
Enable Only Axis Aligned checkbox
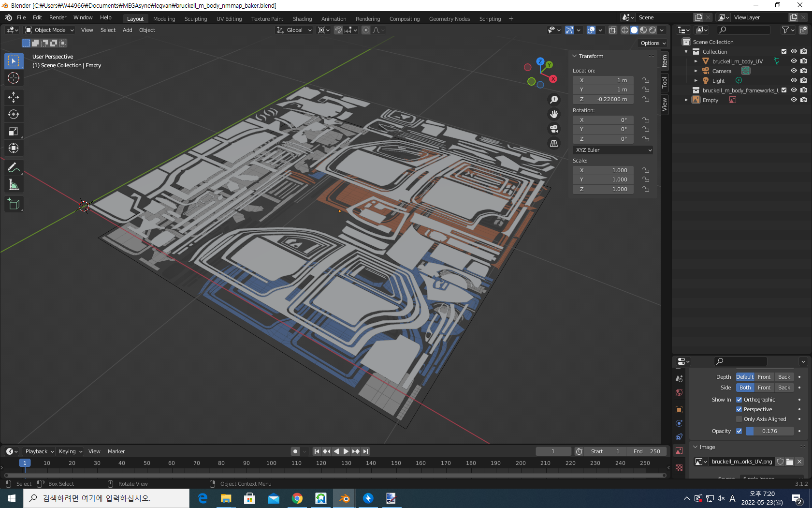(x=739, y=419)
